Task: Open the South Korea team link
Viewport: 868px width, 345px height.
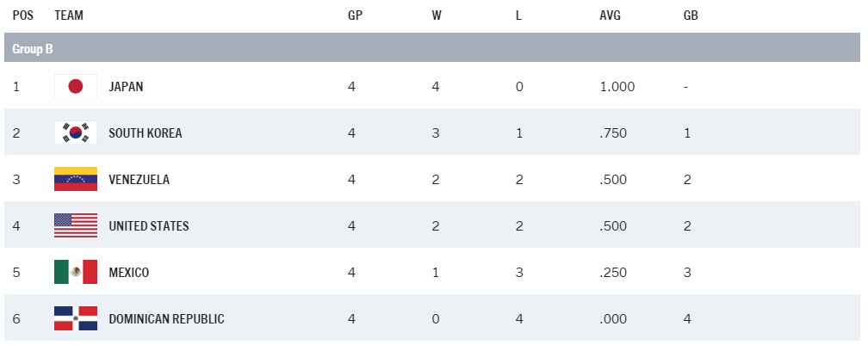Action: coord(145,132)
